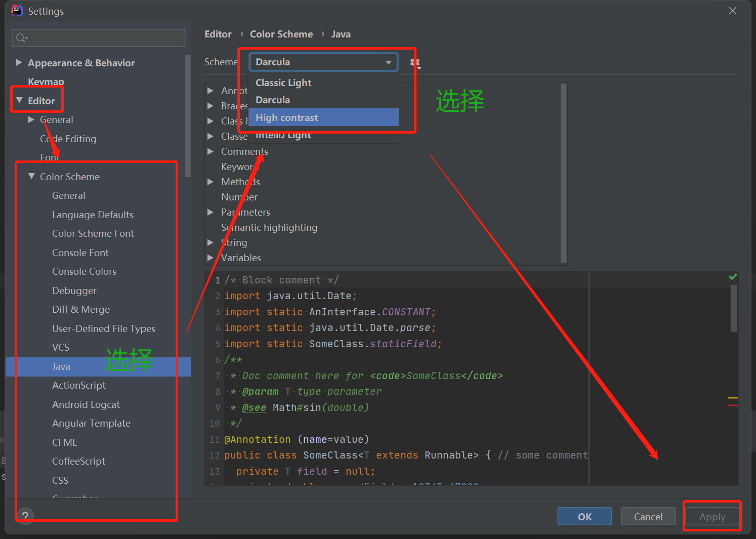756x539 pixels.
Task: Open CoffeeScript color settings
Action: (x=78, y=461)
